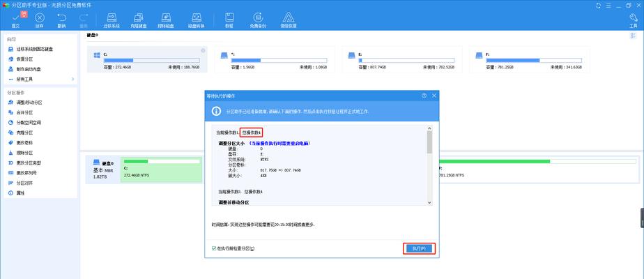Screen dimensions: 644x279
Task: Click the 撤销 (Undo) toolbar arrow
Action: coord(61,20)
